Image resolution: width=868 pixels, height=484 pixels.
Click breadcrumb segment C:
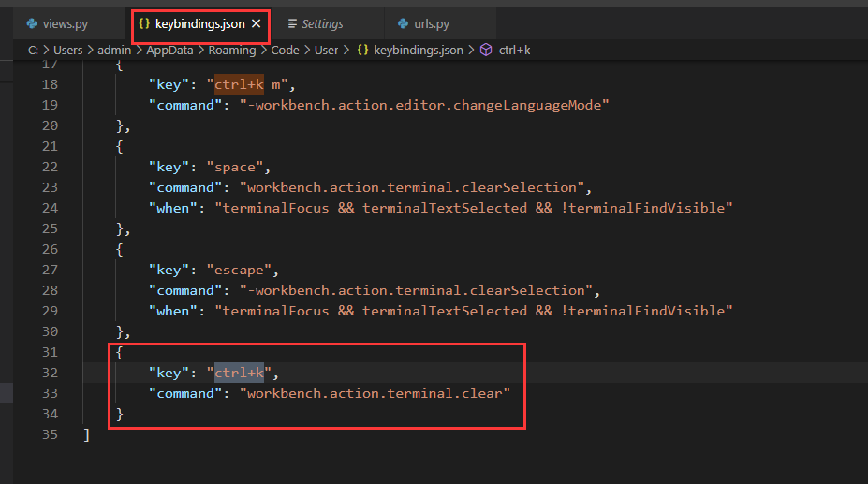[33, 50]
